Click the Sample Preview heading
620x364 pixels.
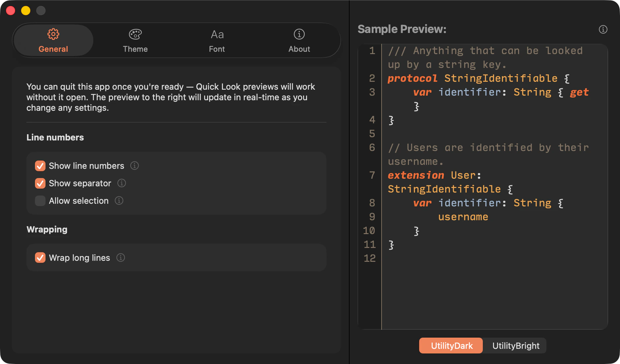tap(402, 29)
